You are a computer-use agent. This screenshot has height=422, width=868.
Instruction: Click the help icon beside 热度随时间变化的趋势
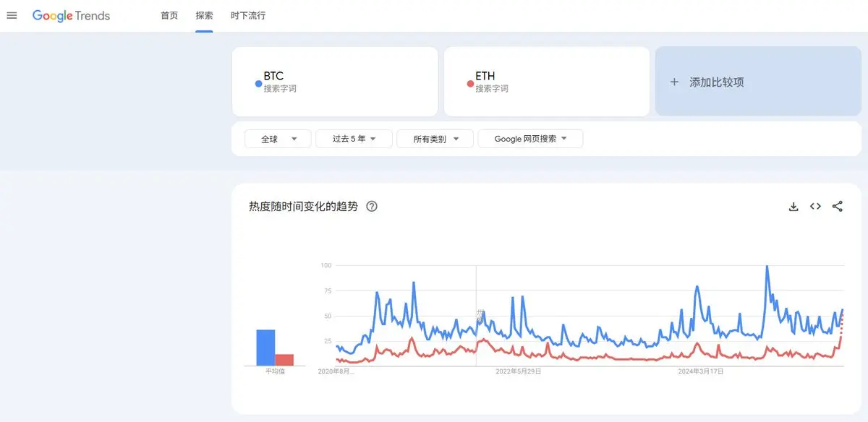pyautogui.click(x=372, y=207)
